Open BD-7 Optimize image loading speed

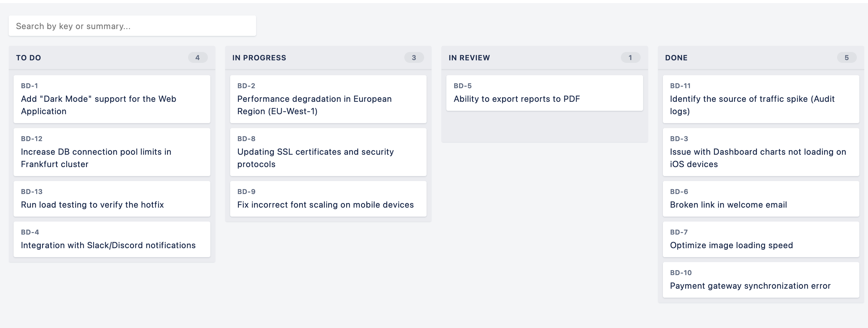point(761,239)
